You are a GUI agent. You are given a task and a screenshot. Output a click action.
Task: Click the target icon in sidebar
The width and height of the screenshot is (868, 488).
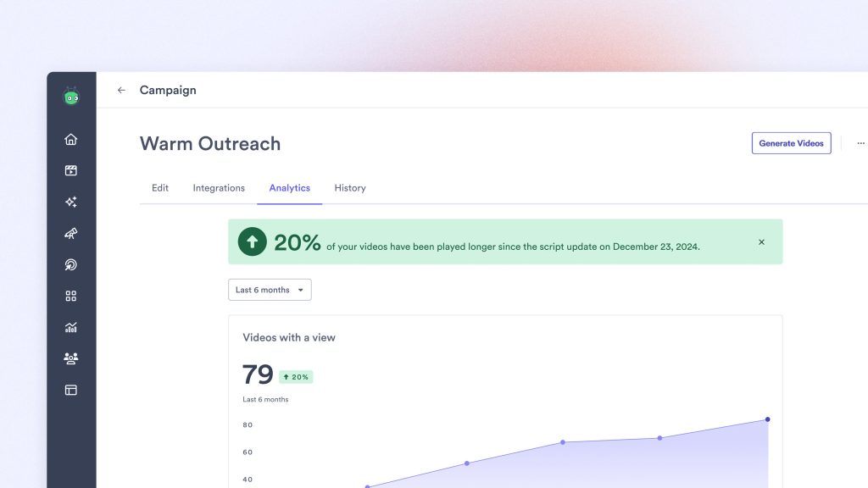[71, 265]
